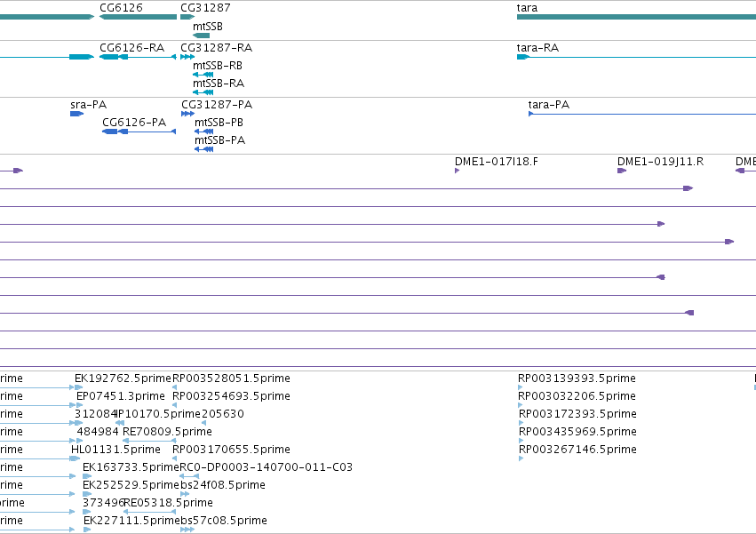Open EST EK192762.5prime

(x=123, y=379)
